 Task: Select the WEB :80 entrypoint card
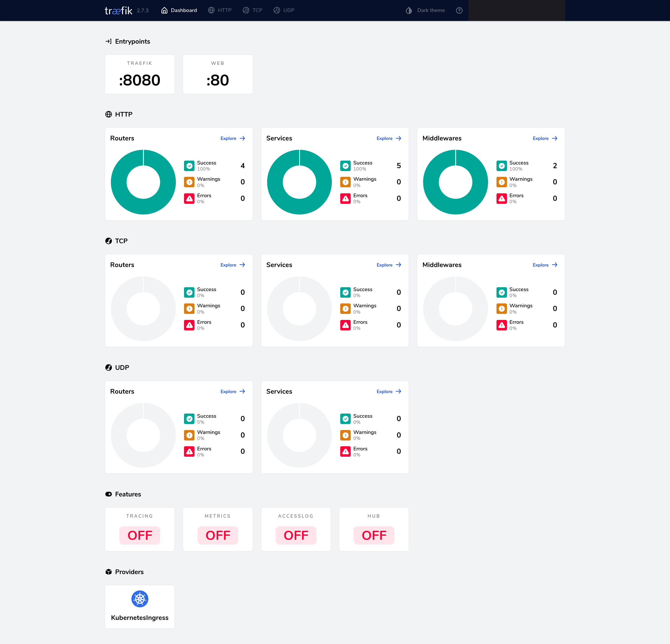click(x=218, y=74)
